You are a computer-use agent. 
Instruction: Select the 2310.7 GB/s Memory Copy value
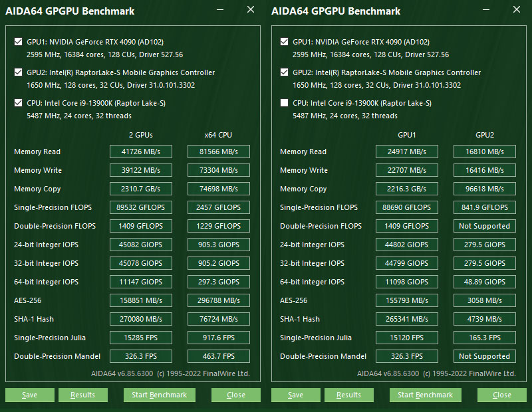(x=141, y=189)
